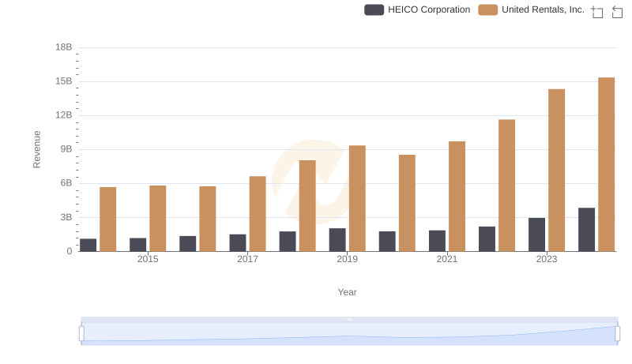
Task: Click the zoom area select icon
Action: coord(597,12)
